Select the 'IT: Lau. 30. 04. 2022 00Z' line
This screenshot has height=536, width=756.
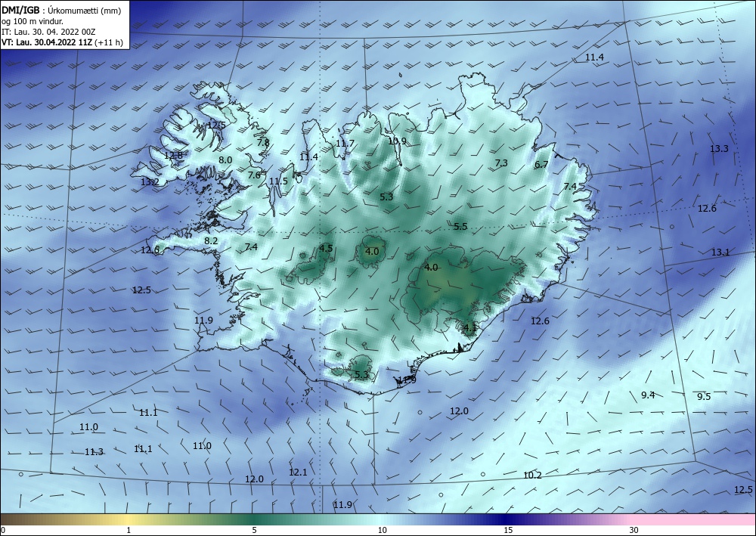click(48, 32)
